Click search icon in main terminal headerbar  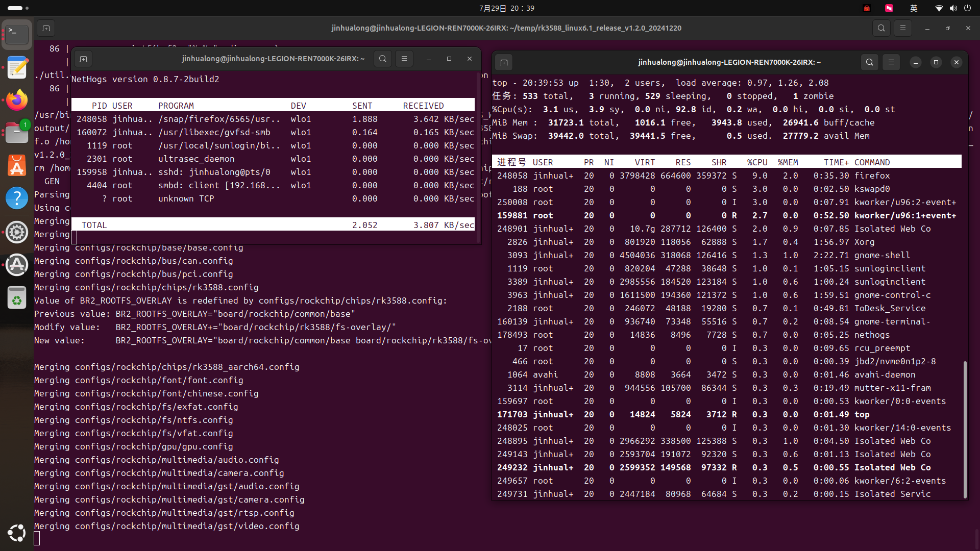pyautogui.click(x=881, y=29)
